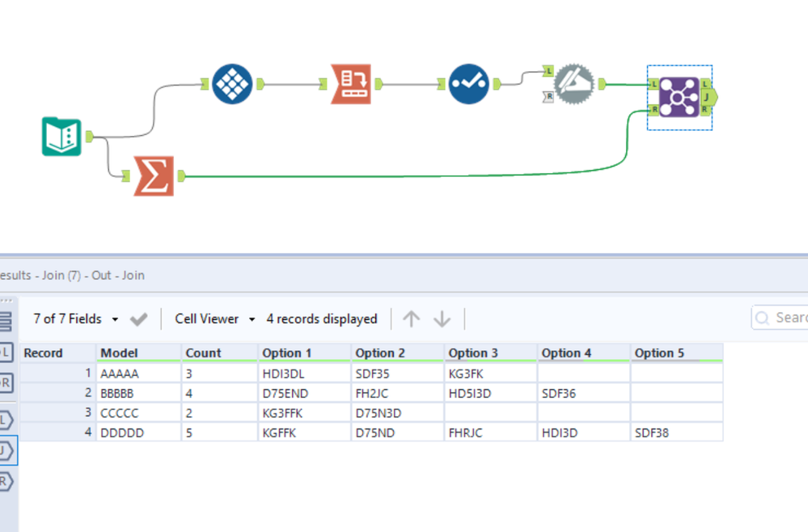
Task: Show the R right output results
Action: click(6, 482)
